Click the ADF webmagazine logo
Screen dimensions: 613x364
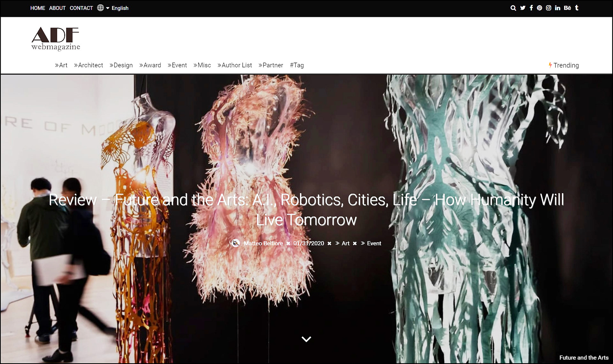tap(56, 39)
